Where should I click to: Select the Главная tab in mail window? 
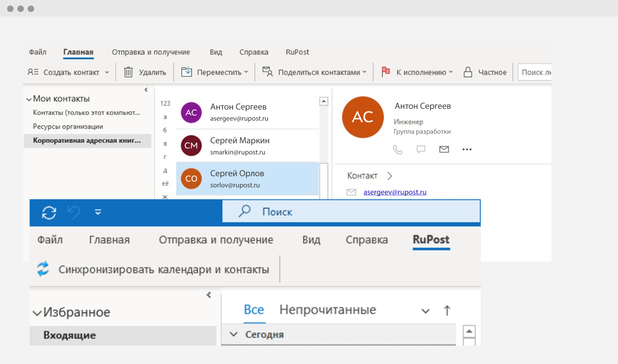pyautogui.click(x=109, y=240)
